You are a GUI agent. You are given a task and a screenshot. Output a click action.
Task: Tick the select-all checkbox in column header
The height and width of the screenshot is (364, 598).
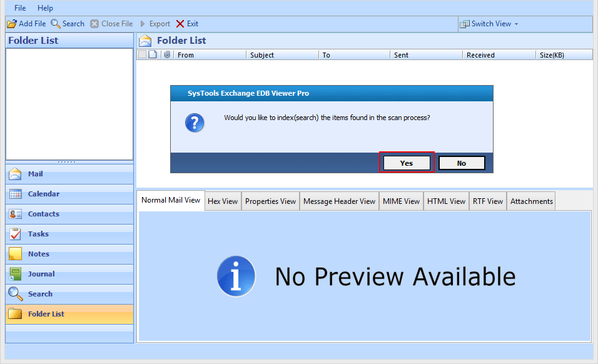point(142,54)
